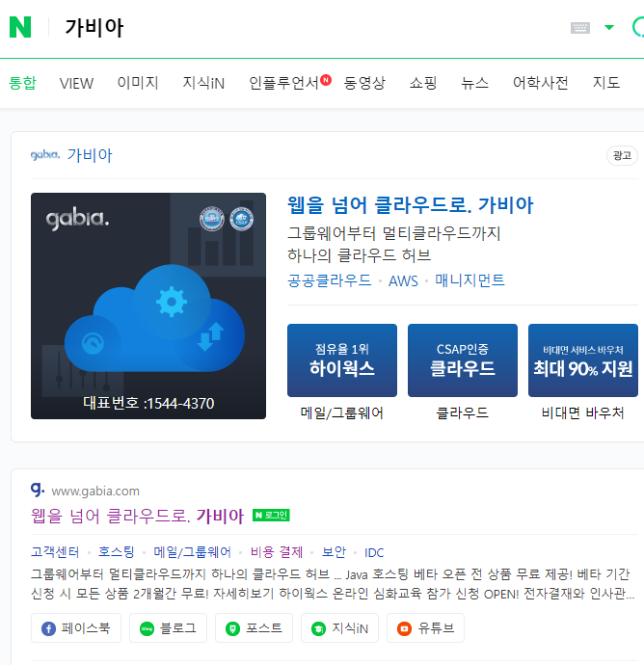Open the 보안 sitelink

click(334, 552)
